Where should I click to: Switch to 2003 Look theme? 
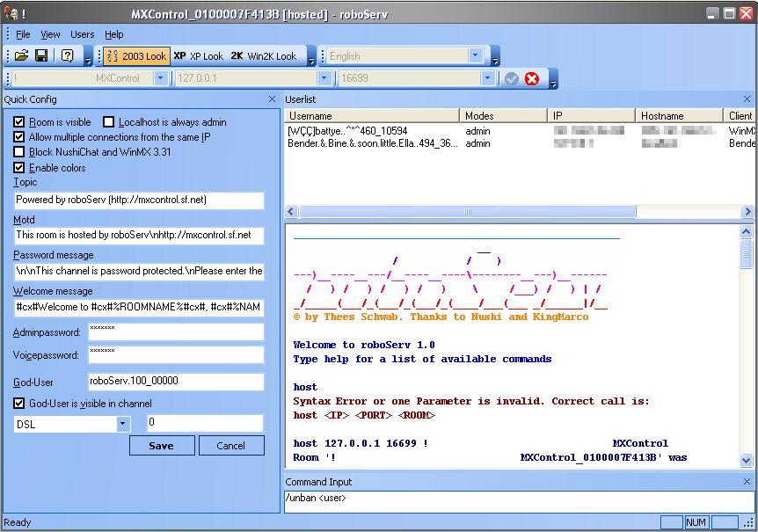[x=137, y=56]
